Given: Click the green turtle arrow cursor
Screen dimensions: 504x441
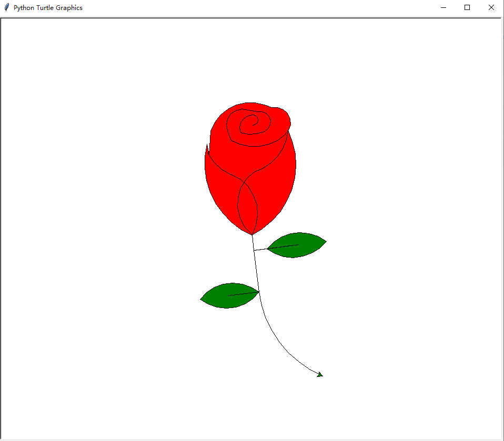Looking at the screenshot, I should coord(320,375).
